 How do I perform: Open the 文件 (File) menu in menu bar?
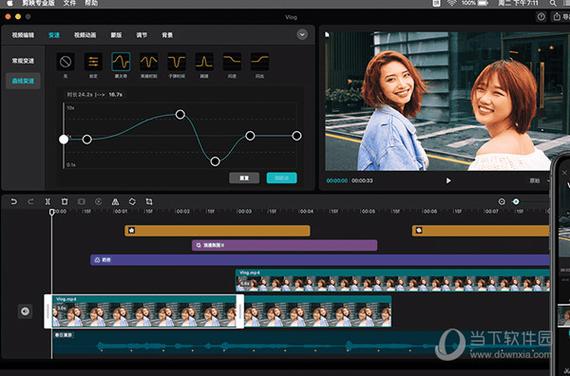(x=69, y=3)
